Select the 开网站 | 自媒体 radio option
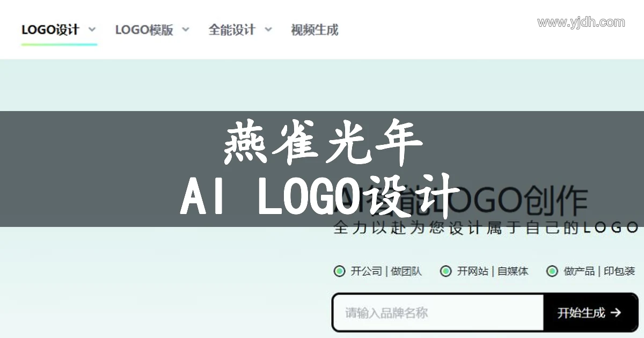 445,271
